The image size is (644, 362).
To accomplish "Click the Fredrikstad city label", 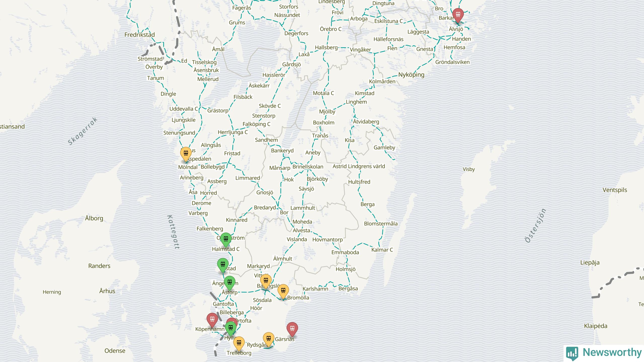I will (140, 35).
